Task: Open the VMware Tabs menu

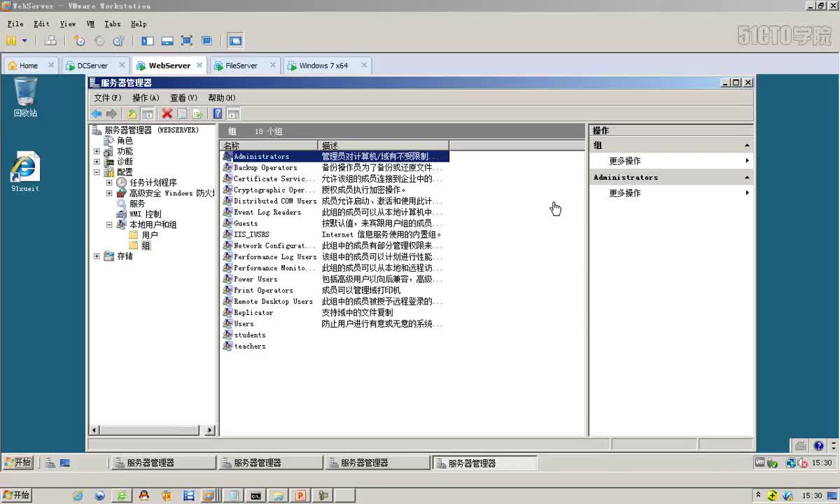Action: (112, 24)
